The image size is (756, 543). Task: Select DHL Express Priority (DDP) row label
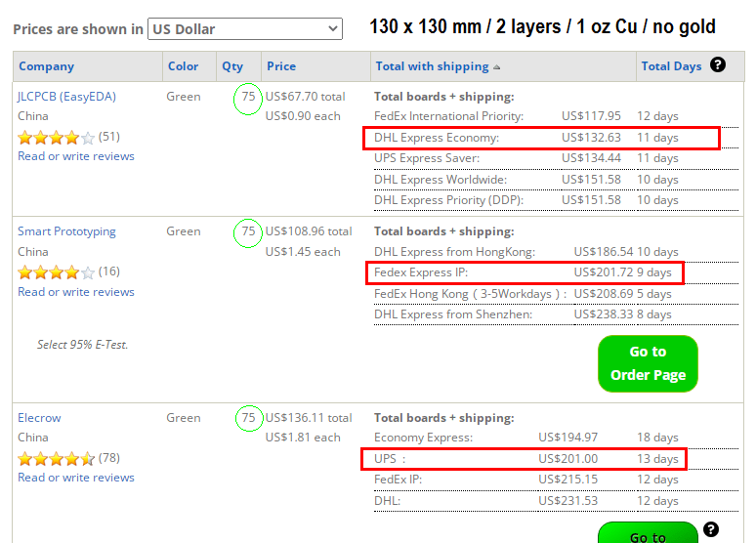coord(448,200)
